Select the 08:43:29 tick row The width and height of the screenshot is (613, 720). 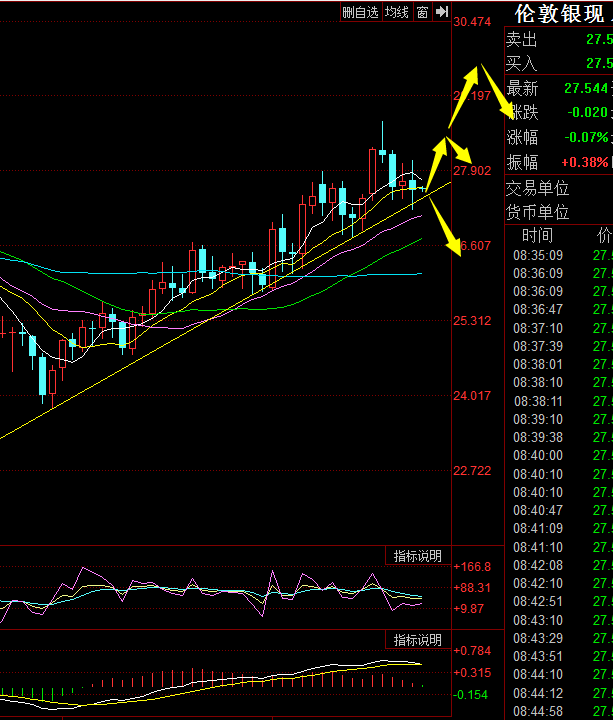(563, 638)
